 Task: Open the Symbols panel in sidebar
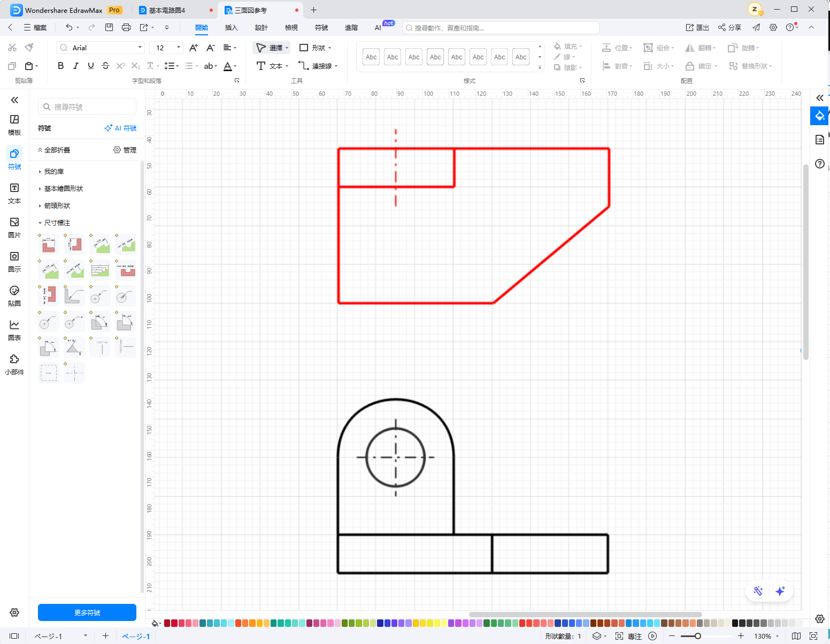(x=14, y=158)
